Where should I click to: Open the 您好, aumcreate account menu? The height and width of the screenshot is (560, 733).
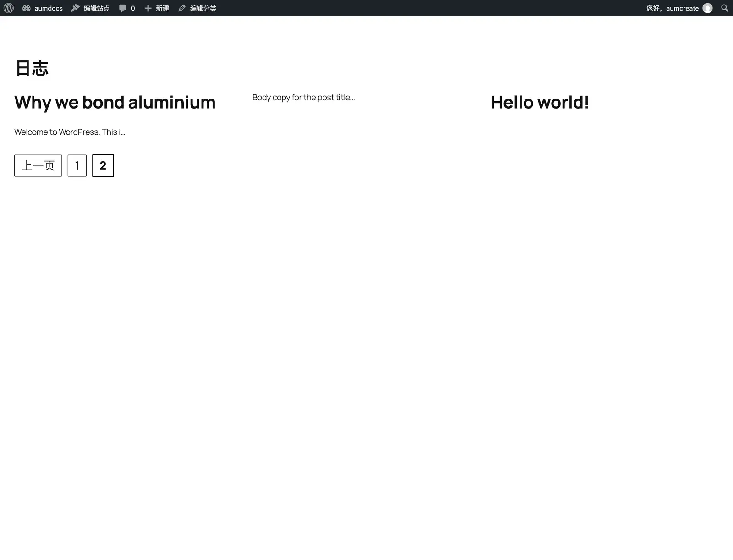(679, 8)
